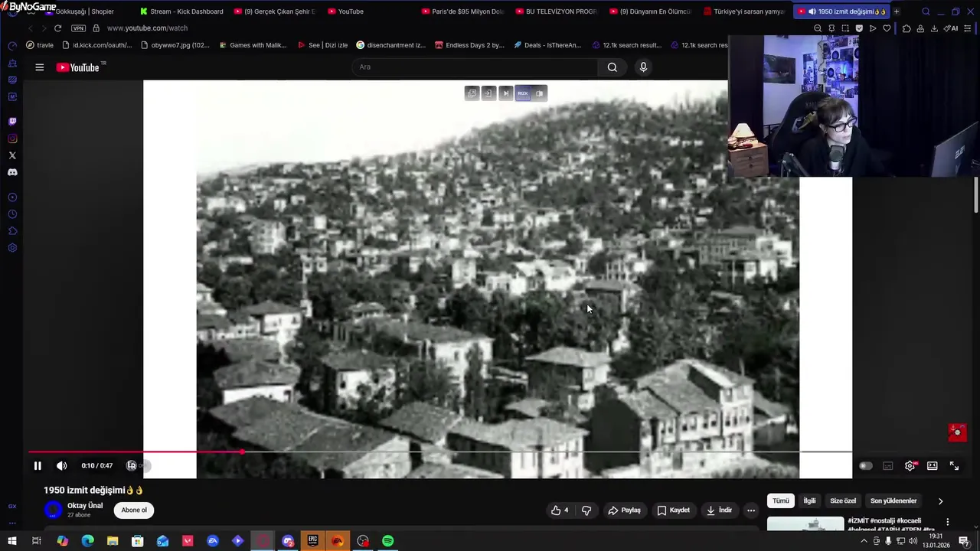The height and width of the screenshot is (551, 980).
Task: Click the İndir download button
Action: point(719,510)
